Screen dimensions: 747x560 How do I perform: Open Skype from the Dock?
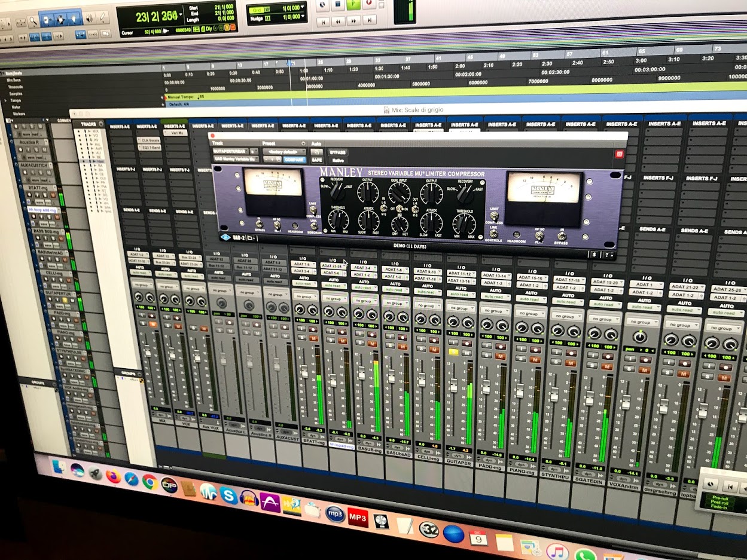point(228,494)
